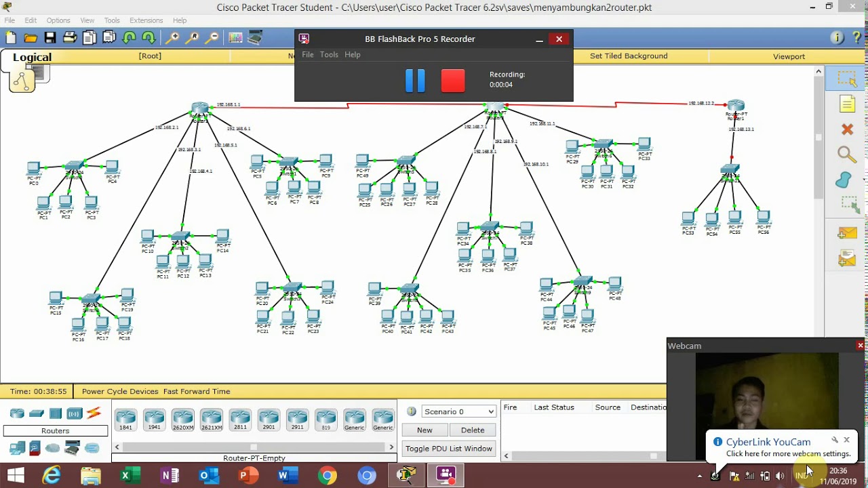Select the red Delete tool

[x=847, y=129]
